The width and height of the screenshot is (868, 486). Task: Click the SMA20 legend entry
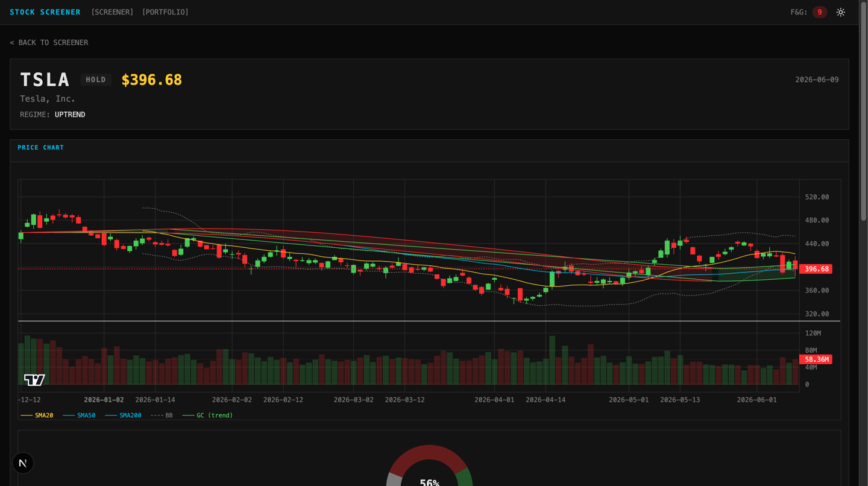37,415
